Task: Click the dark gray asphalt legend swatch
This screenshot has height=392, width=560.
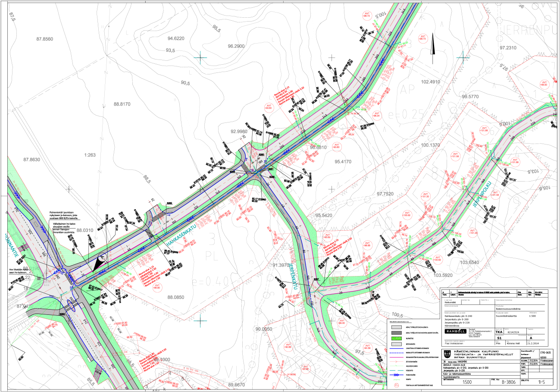Action: 397,333
